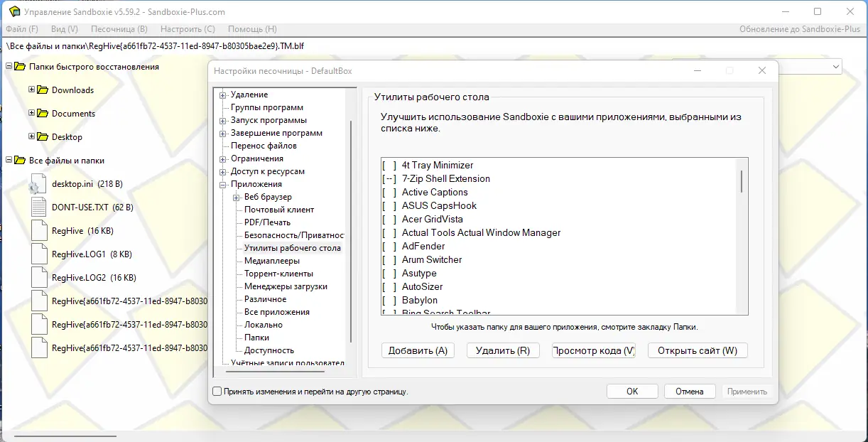The height and width of the screenshot is (442, 868).
Task: Open the Помощь (H) menu
Action: click(x=252, y=29)
